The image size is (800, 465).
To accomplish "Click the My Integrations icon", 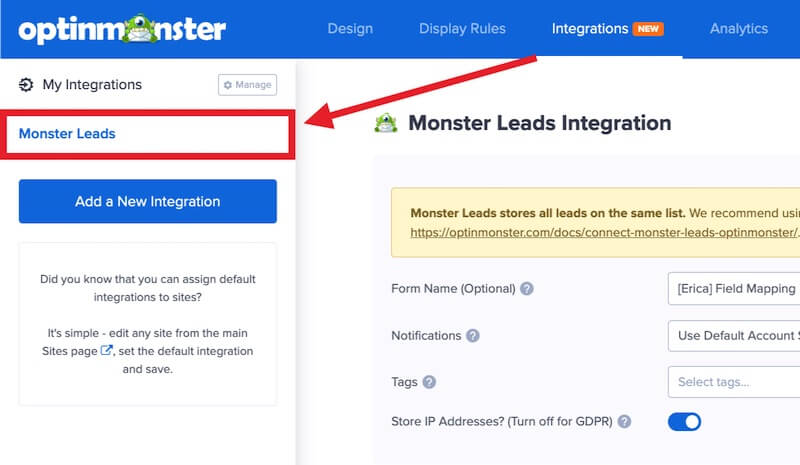I will tap(26, 85).
